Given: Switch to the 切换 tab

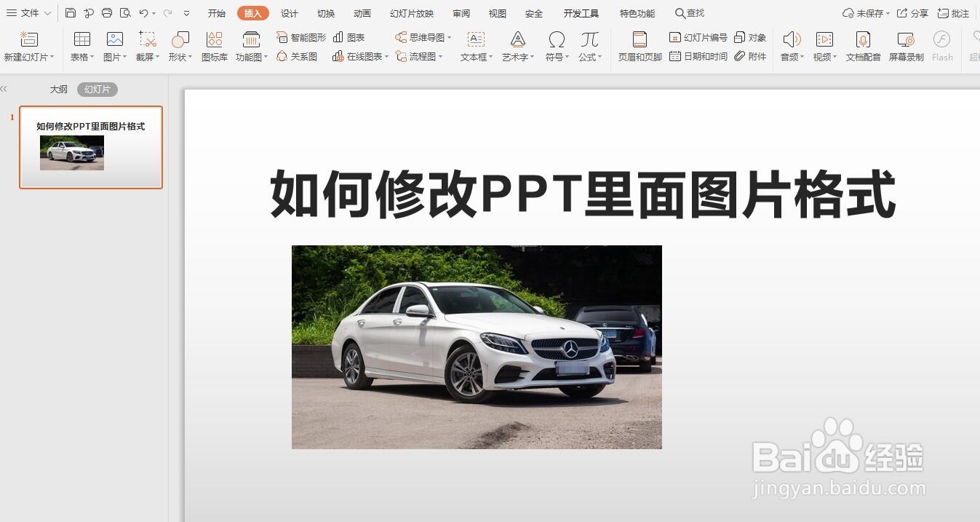Looking at the screenshot, I should coord(326,13).
